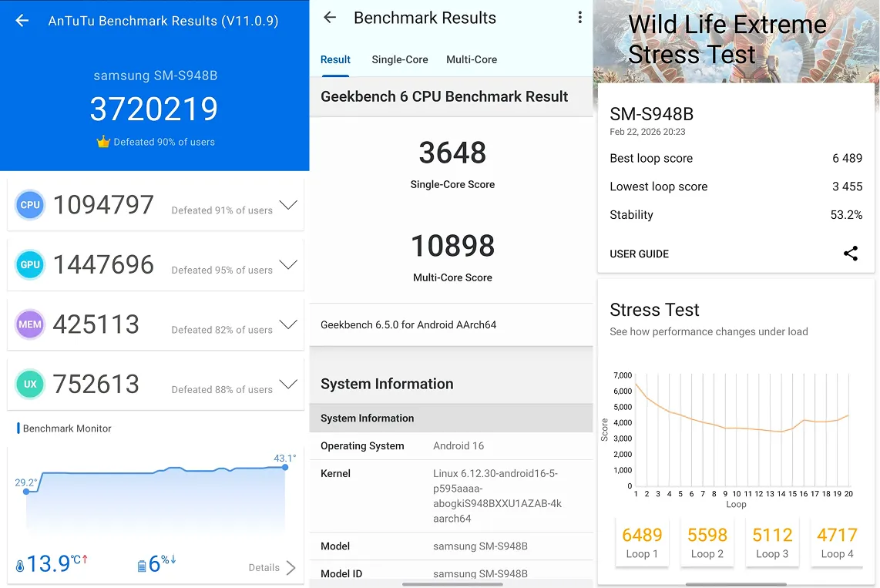
Task: Tap the blue CPU badge icon
Action: click(x=30, y=205)
